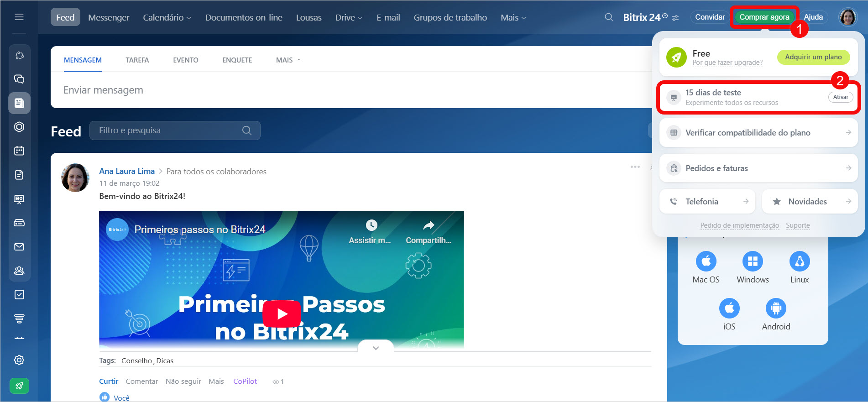Click the search magnifier in top bar
The image size is (868, 402).
[x=609, y=17]
